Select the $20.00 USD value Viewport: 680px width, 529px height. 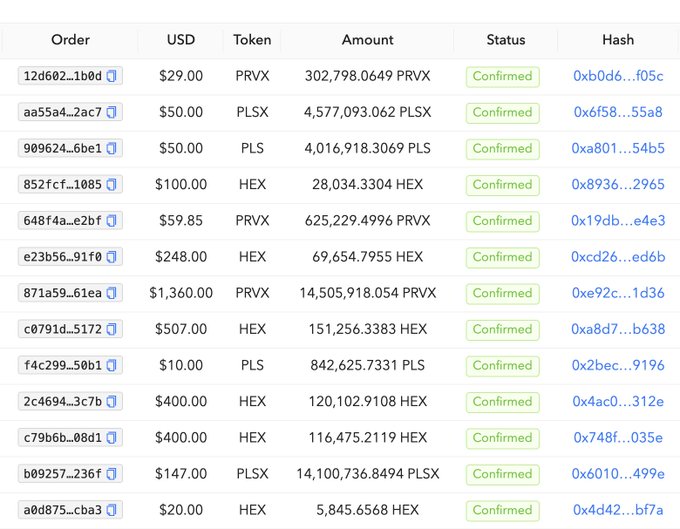[x=181, y=509]
